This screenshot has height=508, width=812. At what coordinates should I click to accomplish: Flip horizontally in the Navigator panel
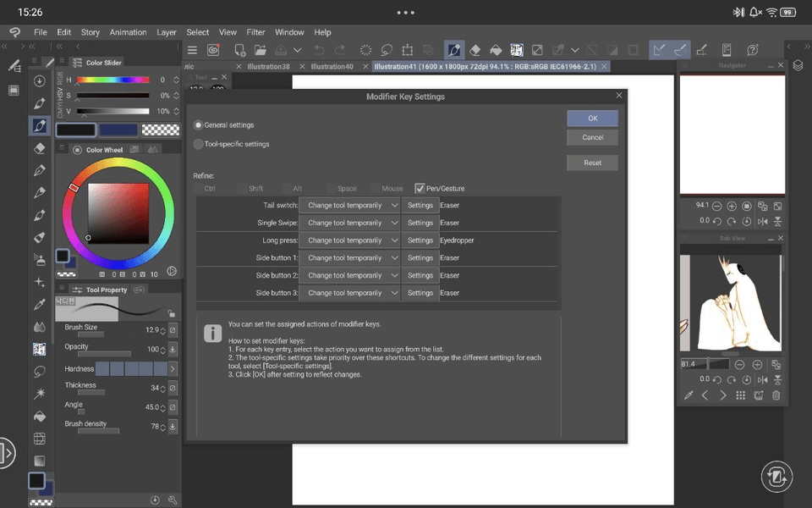[762, 221]
